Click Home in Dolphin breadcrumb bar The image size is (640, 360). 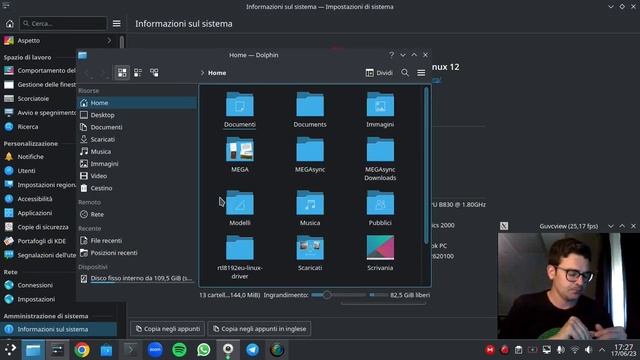pos(217,73)
